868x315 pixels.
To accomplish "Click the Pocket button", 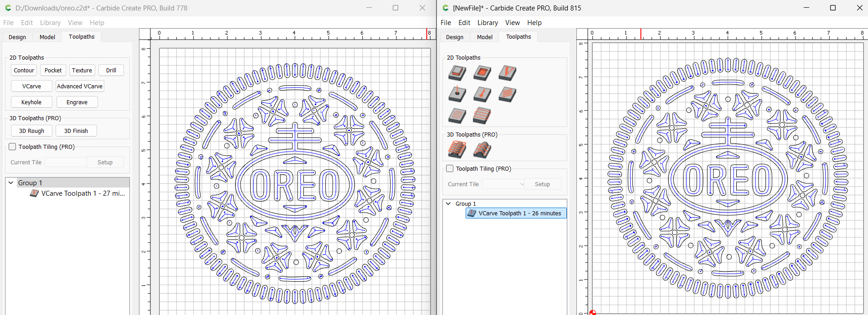I will (53, 70).
